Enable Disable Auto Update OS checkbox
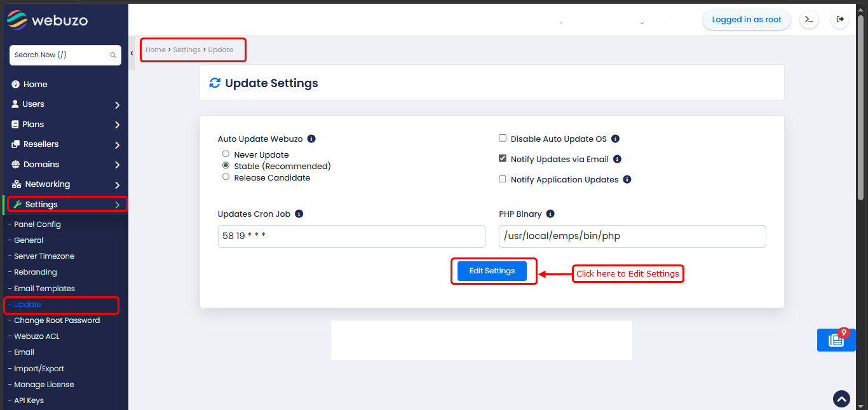This screenshot has height=410, width=868. [503, 139]
